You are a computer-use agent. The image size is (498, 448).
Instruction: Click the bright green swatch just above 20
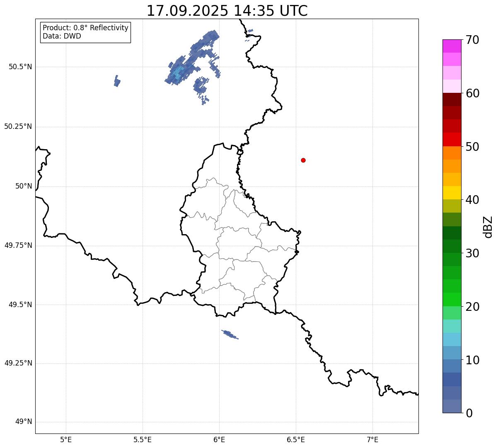tap(452, 300)
